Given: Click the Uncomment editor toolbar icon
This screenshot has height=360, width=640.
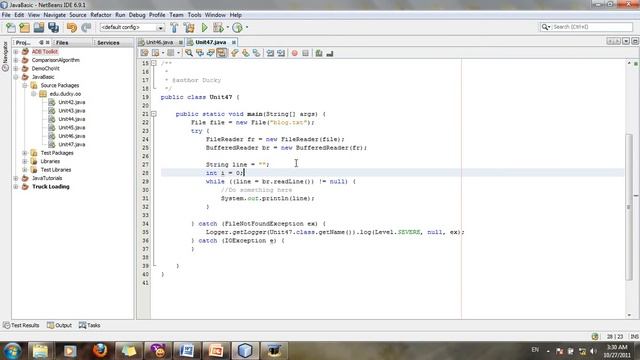Looking at the screenshot, I should pos(330,53).
